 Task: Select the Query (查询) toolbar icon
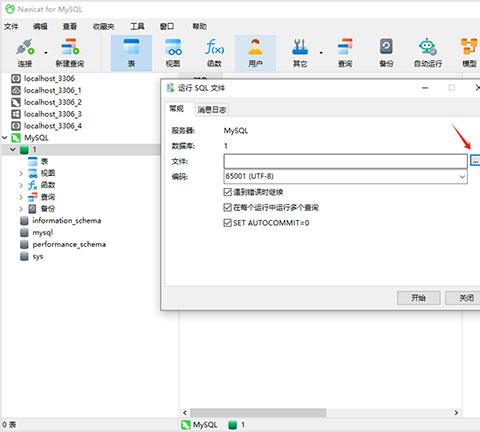(x=345, y=47)
